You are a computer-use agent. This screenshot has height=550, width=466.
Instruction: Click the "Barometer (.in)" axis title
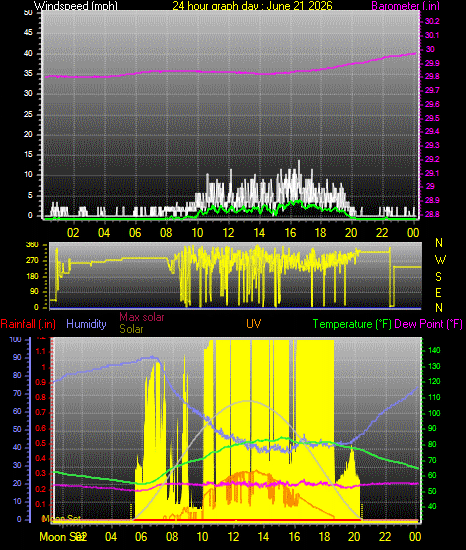point(405,6)
